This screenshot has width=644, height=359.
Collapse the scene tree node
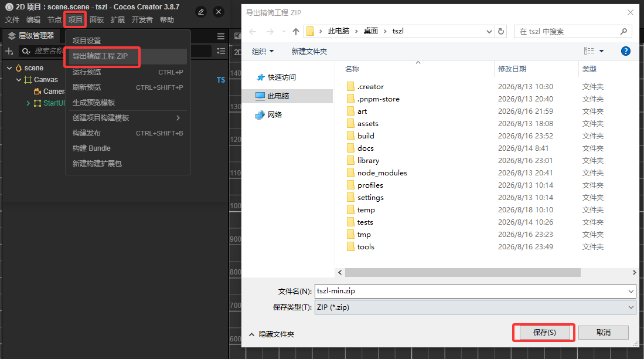(x=9, y=68)
